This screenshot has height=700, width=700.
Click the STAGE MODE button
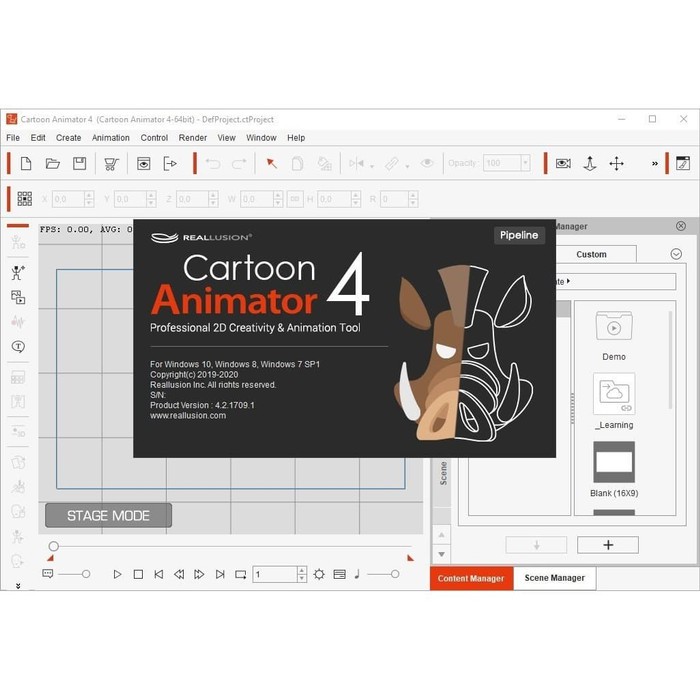[x=108, y=516]
